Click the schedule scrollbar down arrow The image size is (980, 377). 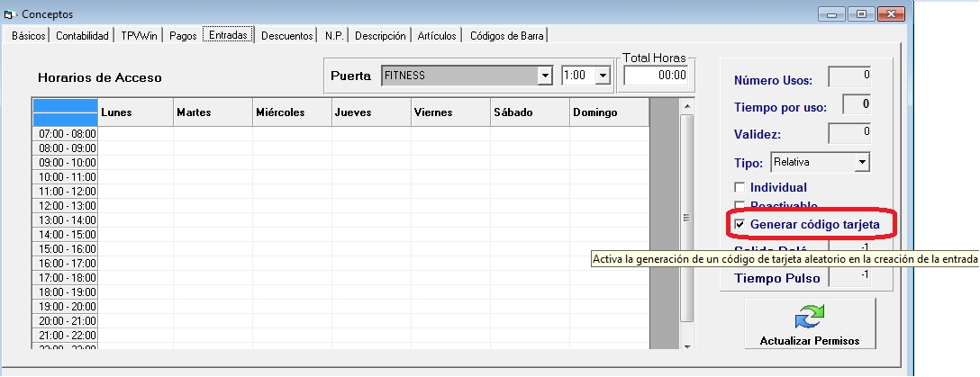tap(687, 346)
